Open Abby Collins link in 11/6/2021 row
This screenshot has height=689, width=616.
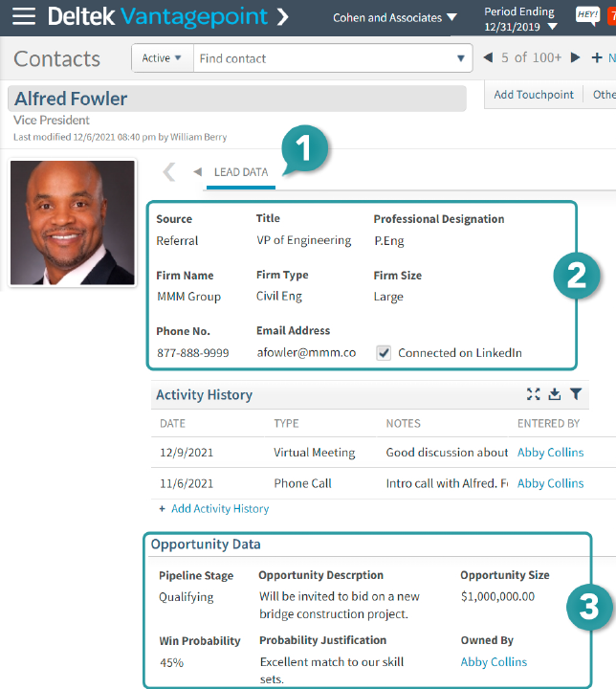[x=550, y=483]
